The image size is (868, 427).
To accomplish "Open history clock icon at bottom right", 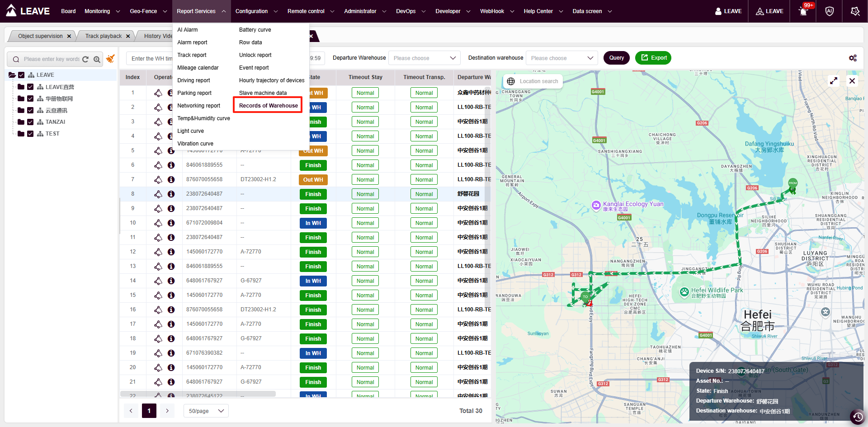I will click(x=858, y=417).
